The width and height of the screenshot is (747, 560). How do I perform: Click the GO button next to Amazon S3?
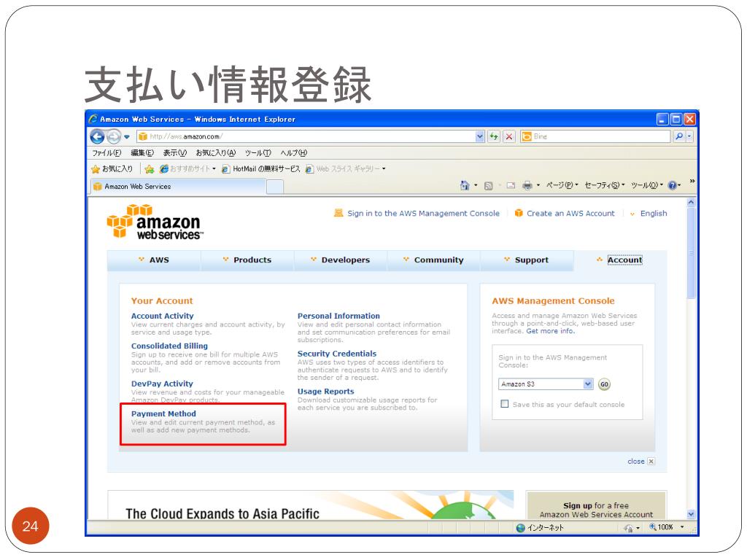[x=604, y=384]
